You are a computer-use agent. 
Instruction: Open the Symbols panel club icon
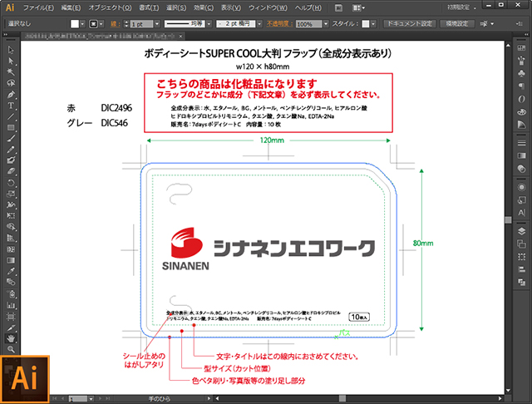coord(521,74)
